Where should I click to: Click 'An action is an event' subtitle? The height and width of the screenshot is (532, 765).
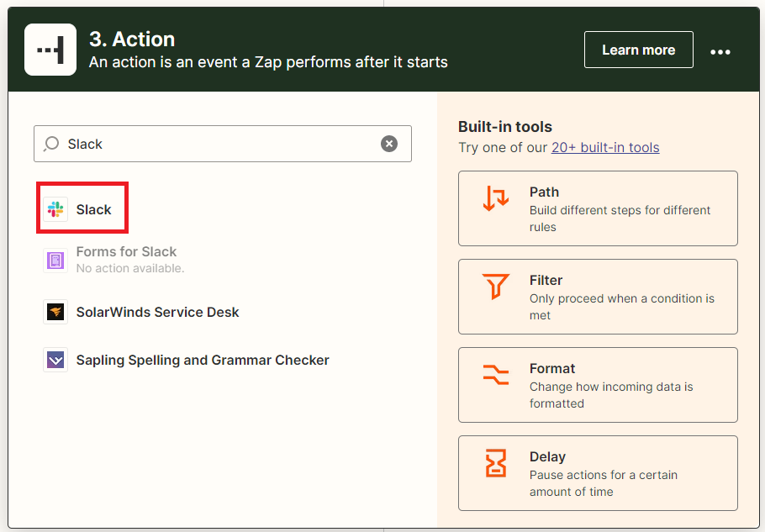tap(268, 62)
